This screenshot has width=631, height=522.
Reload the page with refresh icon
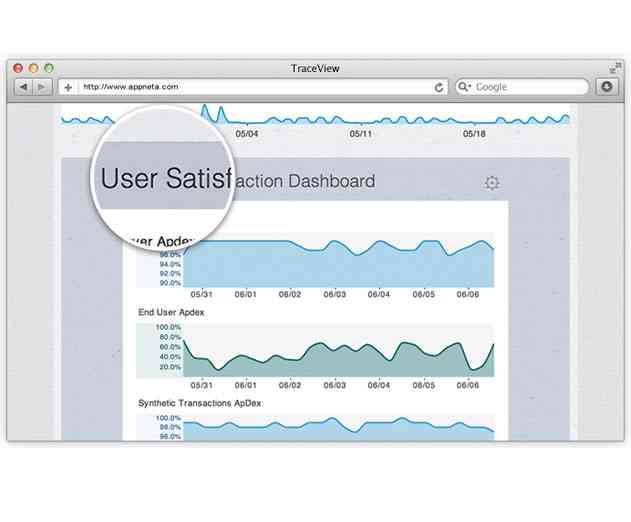pos(439,87)
